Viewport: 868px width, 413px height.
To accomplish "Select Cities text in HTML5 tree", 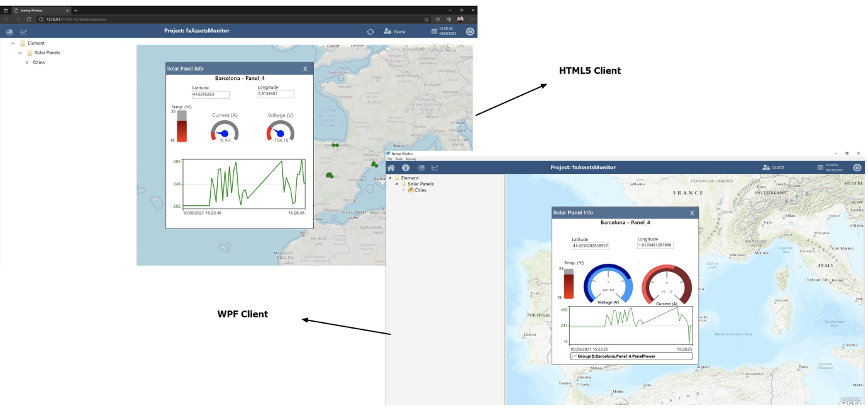I will tap(39, 62).
